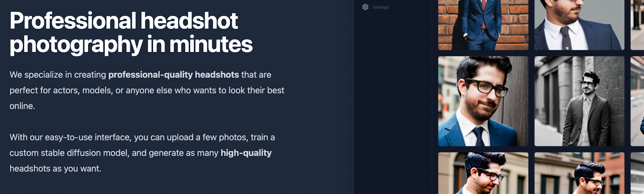
Task: Click bold "professional-quality headshots" text
Action: [173, 75]
